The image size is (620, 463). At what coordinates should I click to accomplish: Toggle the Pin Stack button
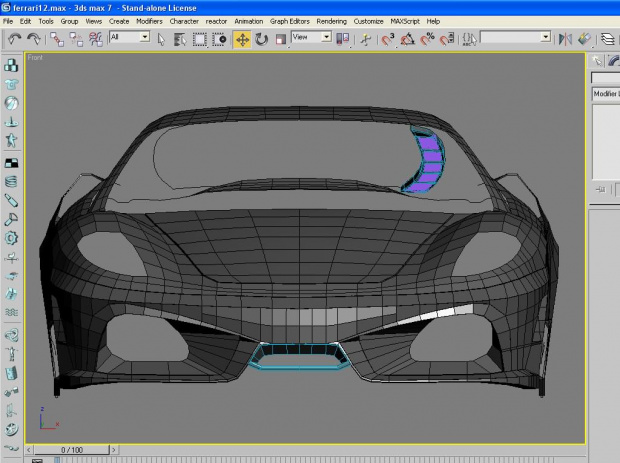click(600, 189)
